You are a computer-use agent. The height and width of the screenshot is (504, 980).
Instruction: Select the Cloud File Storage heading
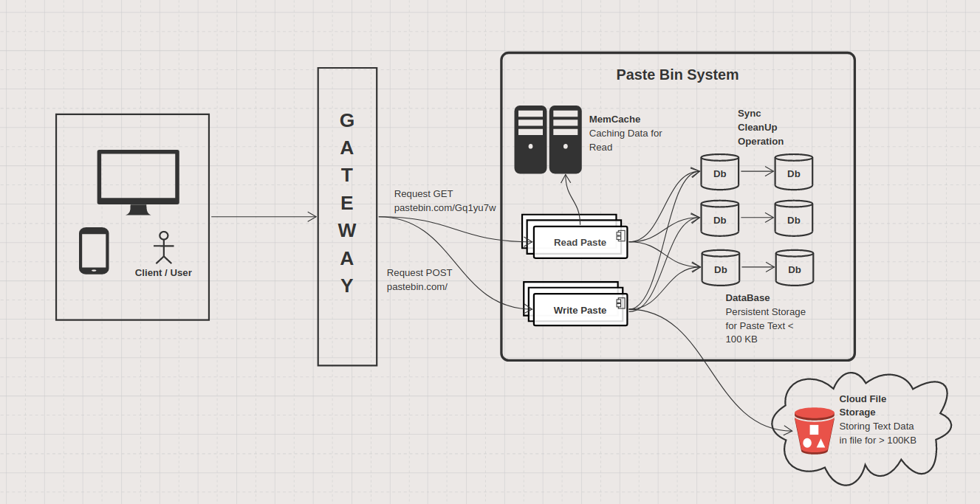[x=863, y=406]
